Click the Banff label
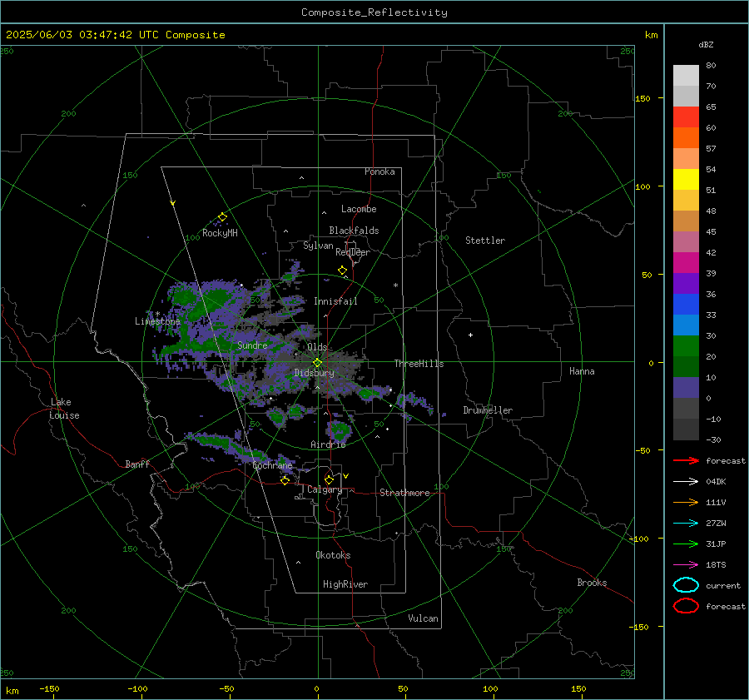This screenshot has height=700, width=749. [x=137, y=464]
